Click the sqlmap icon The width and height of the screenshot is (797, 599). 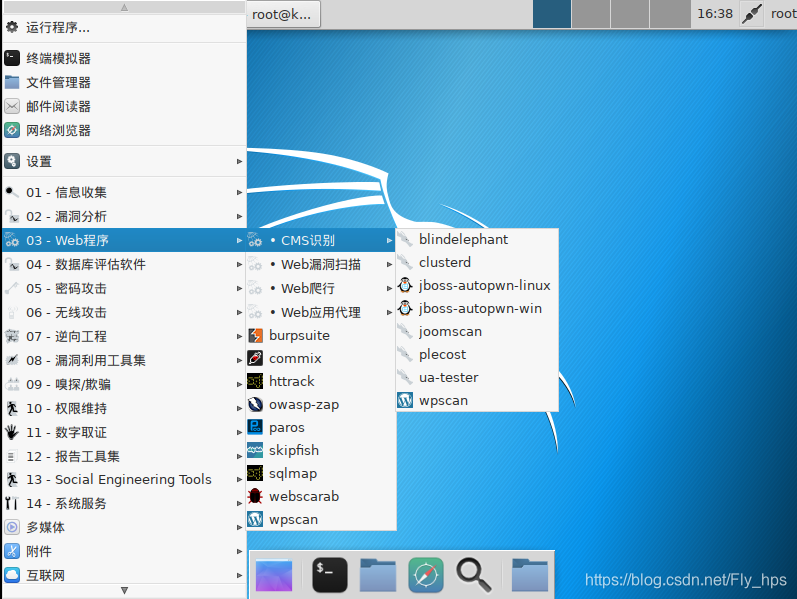click(255, 473)
